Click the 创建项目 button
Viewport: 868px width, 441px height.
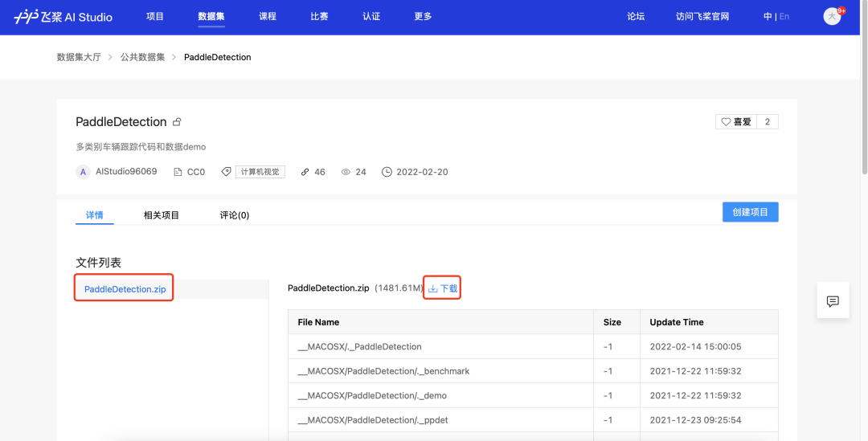click(750, 212)
